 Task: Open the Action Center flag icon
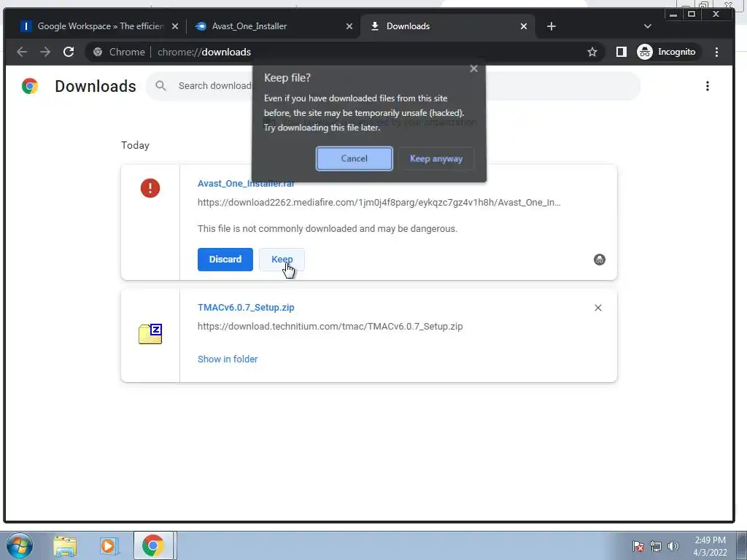tap(638, 546)
